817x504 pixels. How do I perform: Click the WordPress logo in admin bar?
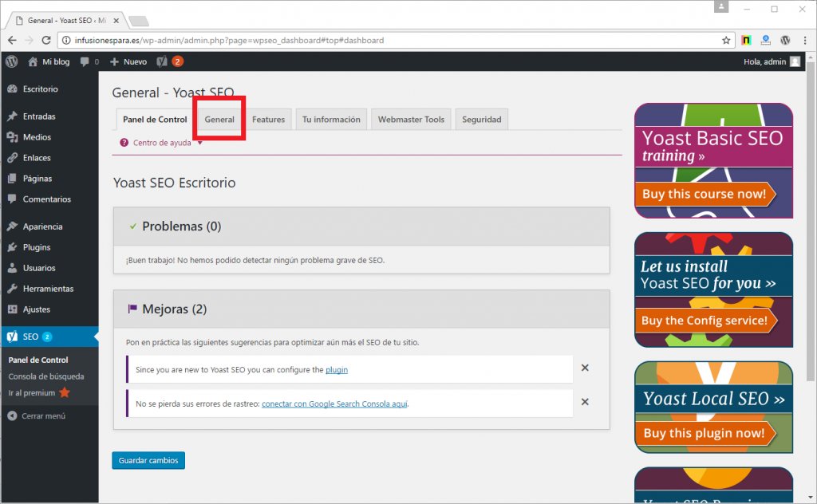pyautogui.click(x=11, y=61)
